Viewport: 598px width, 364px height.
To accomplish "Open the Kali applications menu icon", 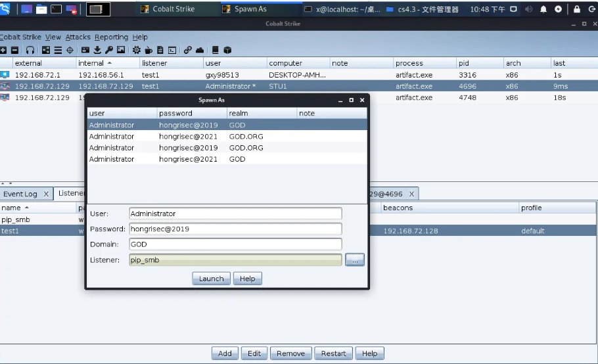I will [5, 9].
